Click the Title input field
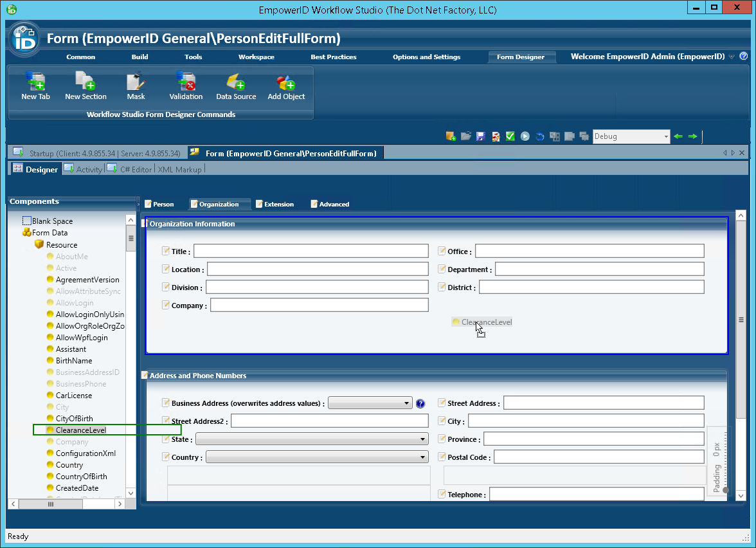Image resolution: width=756 pixels, height=548 pixels. (310, 251)
